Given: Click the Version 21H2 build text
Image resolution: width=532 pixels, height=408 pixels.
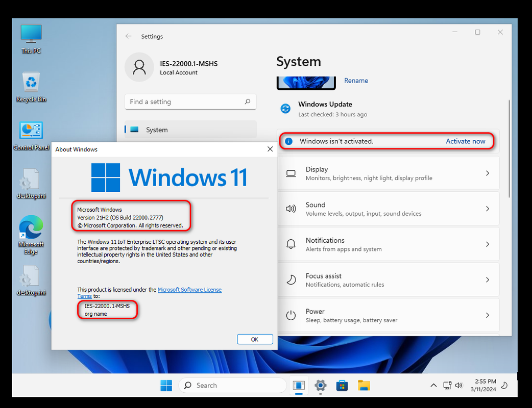Looking at the screenshot, I should 120,218.
